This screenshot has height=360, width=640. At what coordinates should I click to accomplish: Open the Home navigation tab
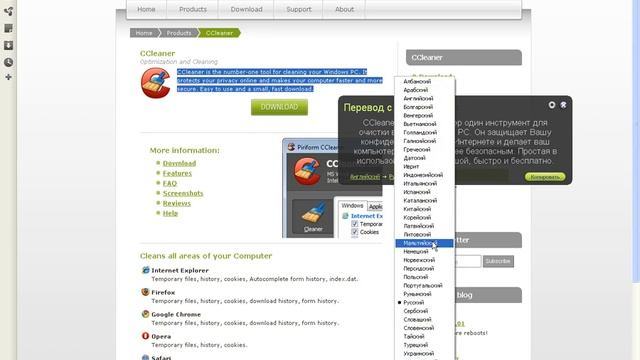pyautogui.click(x=146, y=9)
